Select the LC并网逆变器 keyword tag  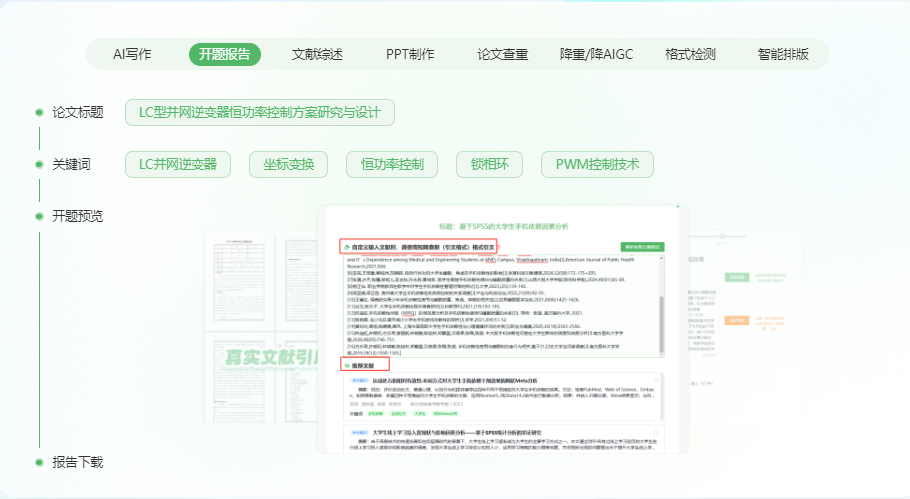click(178, 164)
